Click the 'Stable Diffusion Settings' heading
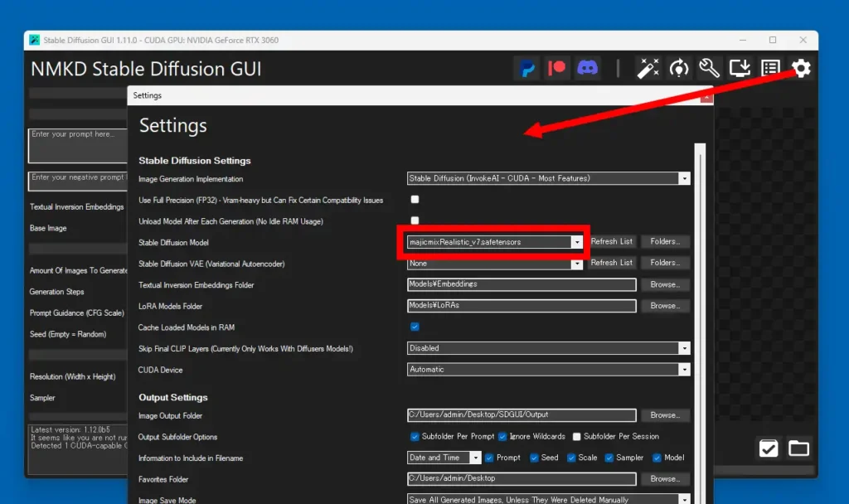The width and height of the screenshot is (849, 504). click(x=194, y=161)
